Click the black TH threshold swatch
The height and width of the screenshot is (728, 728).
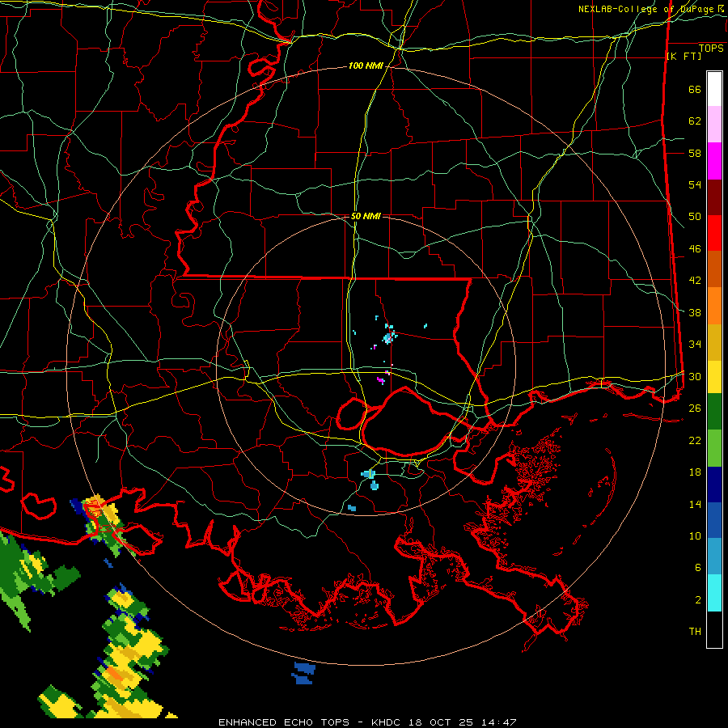(x=714, y=629)
